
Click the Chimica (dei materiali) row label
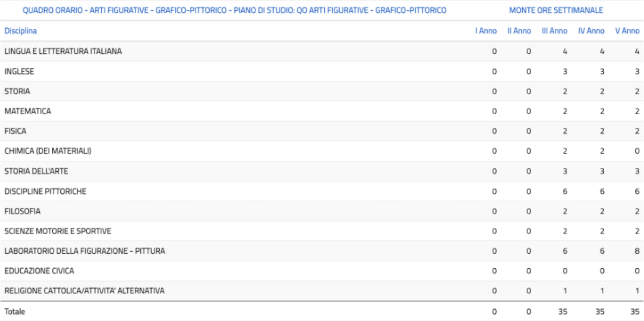tap(47, 151)
